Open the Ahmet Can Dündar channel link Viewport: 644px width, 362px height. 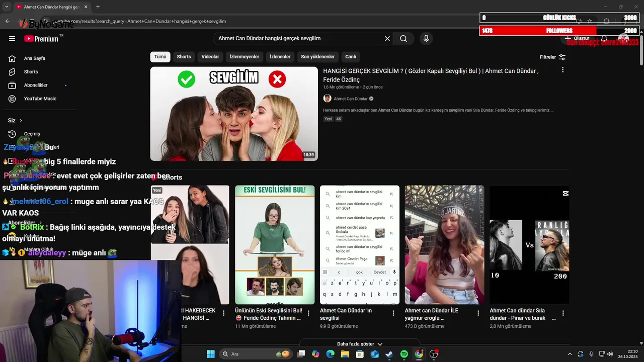tap(351, 99)
